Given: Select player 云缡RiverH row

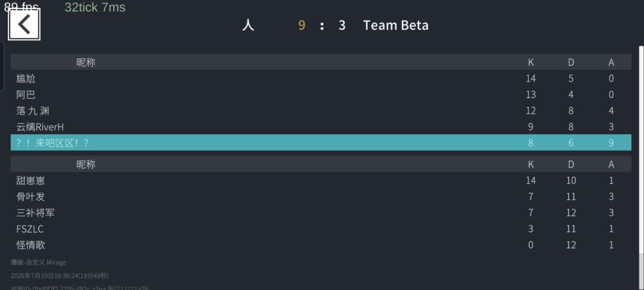Looking at the screenshot, I should [321, 127].
